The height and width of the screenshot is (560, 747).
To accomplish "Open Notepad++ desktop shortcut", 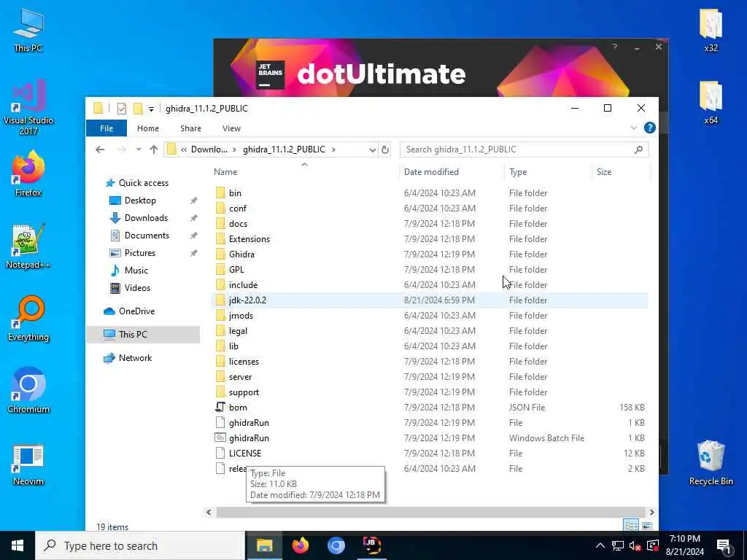I will pyautogui.click(x=28, y=246).
